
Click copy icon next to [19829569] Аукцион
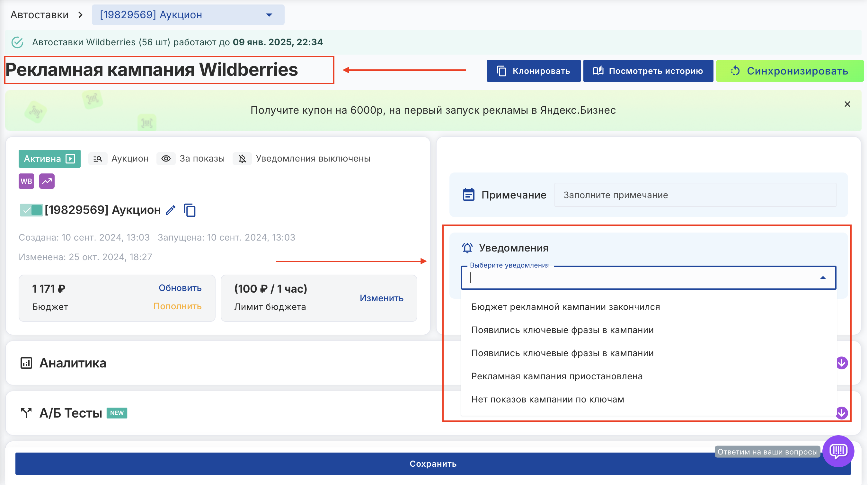(190, 210)
